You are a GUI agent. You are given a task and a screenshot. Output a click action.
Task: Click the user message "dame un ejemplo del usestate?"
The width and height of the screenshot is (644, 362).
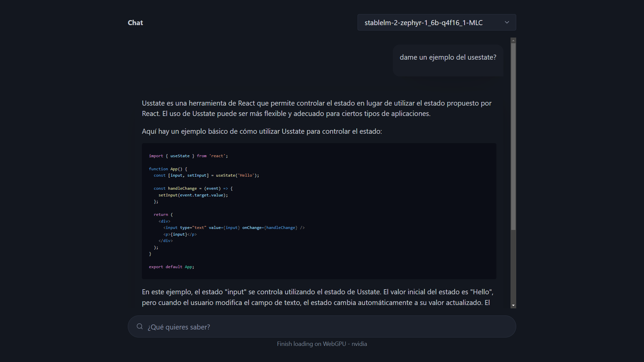(x=448, y=57)
